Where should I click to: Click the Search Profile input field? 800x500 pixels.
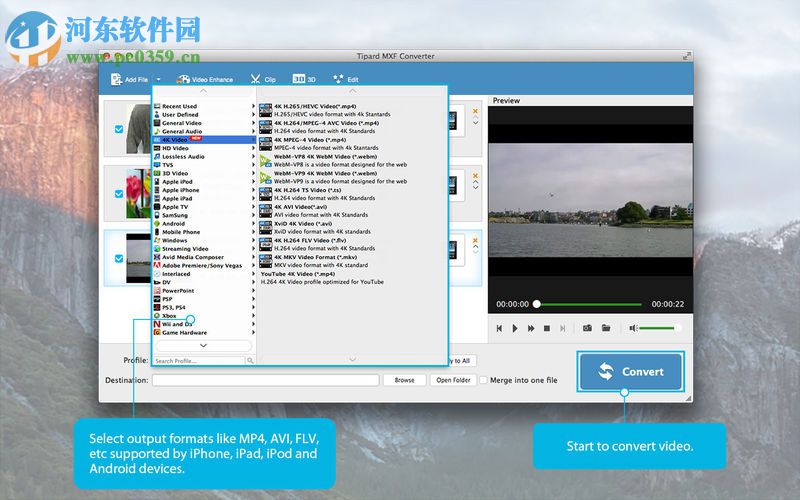click(199, 360)
